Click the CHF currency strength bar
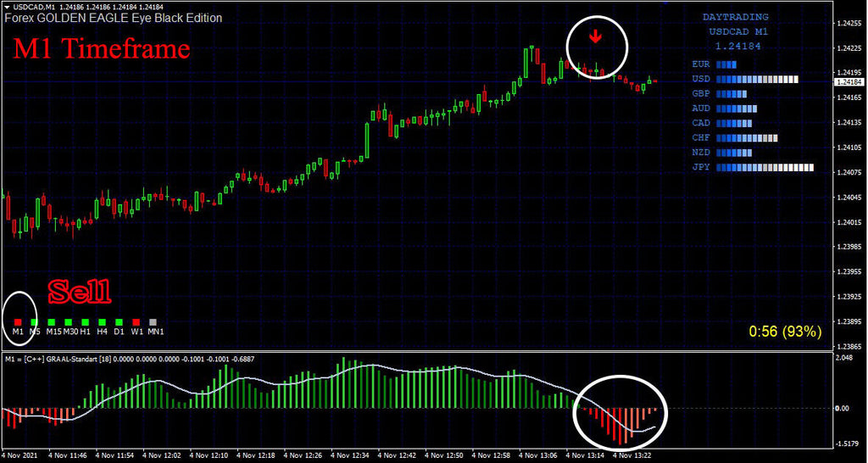Image resolution: width=868 pixels, height=463 pixels. (748, 138)
